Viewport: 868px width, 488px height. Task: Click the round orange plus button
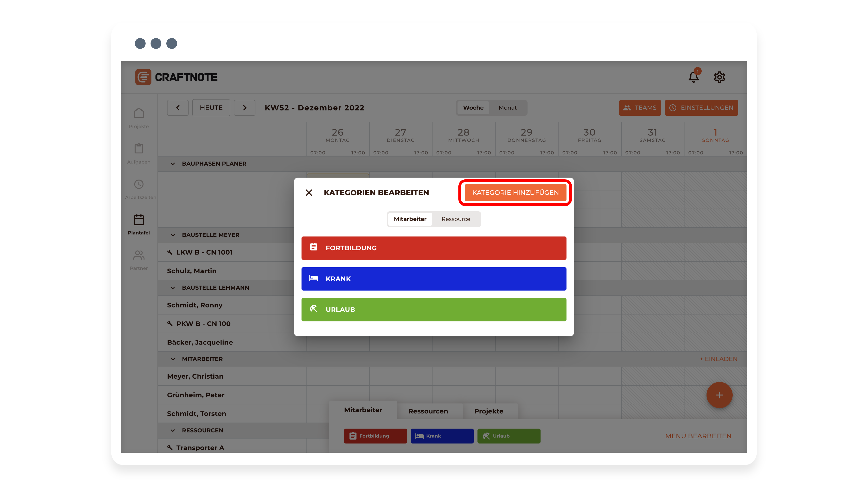click(x=719, y=395)
